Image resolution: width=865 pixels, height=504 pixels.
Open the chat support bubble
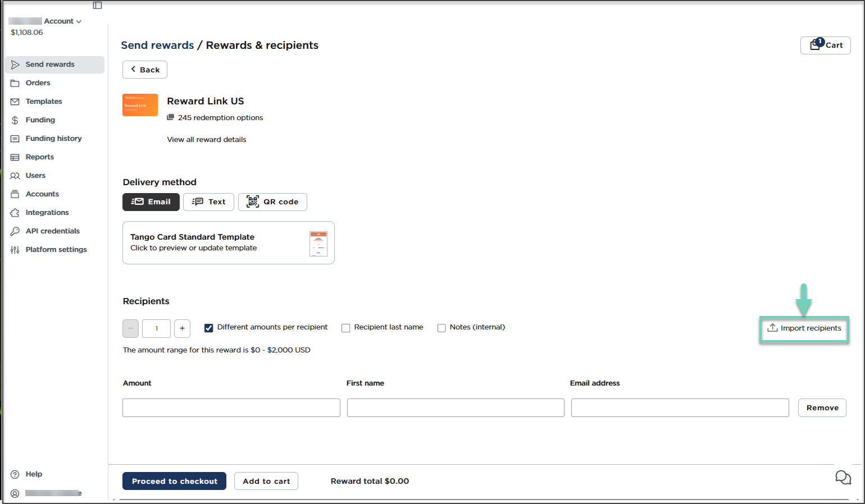click(843, 478)
